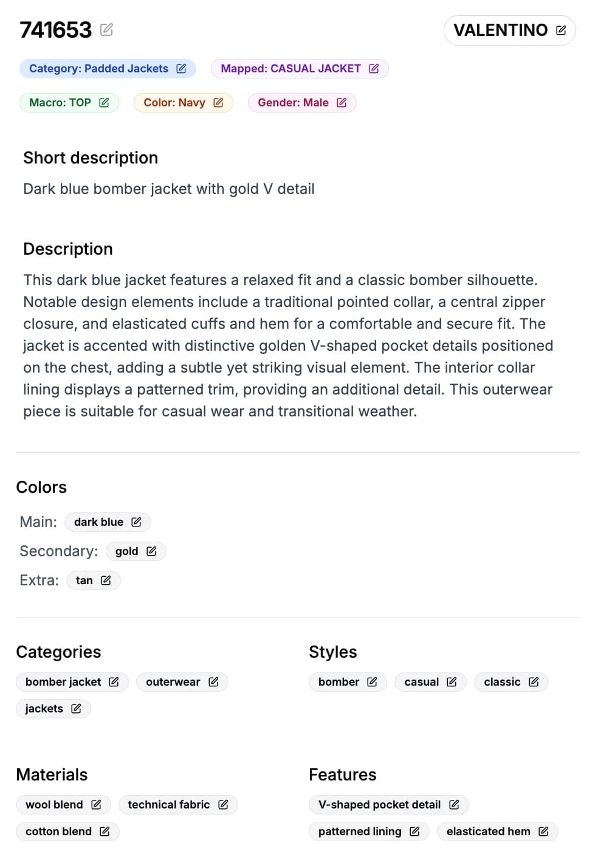Edit the Category Padded Jackets tag

pyautogui.click(x=182, y=68)
